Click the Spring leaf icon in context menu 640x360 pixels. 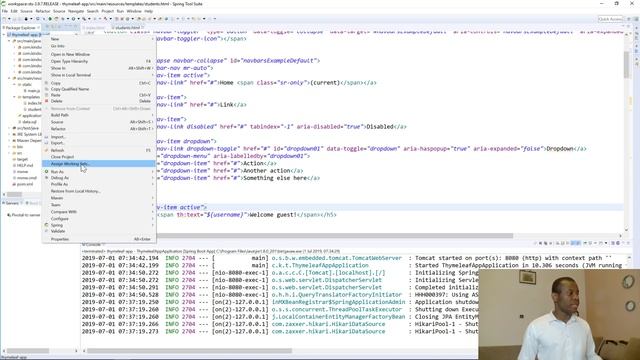[47, 225]
